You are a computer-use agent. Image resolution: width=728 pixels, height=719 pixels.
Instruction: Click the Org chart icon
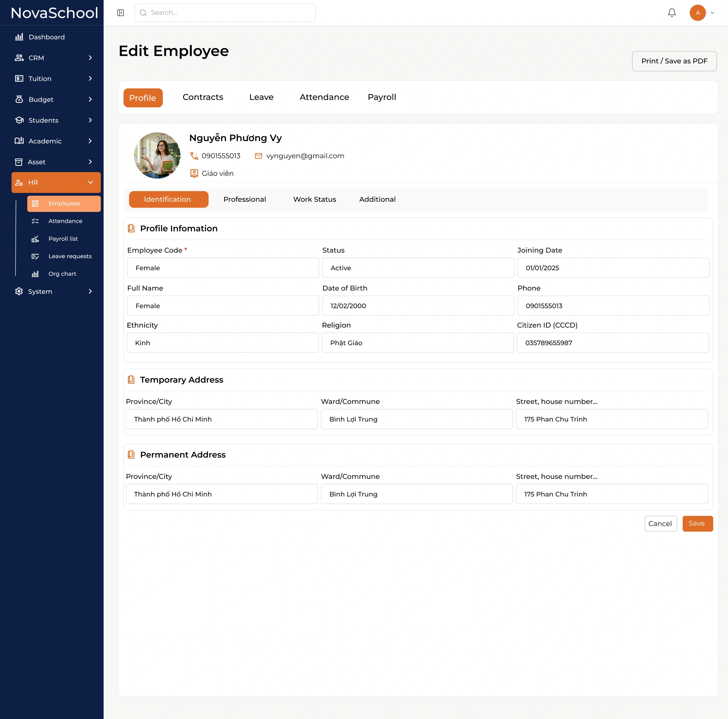35,274
